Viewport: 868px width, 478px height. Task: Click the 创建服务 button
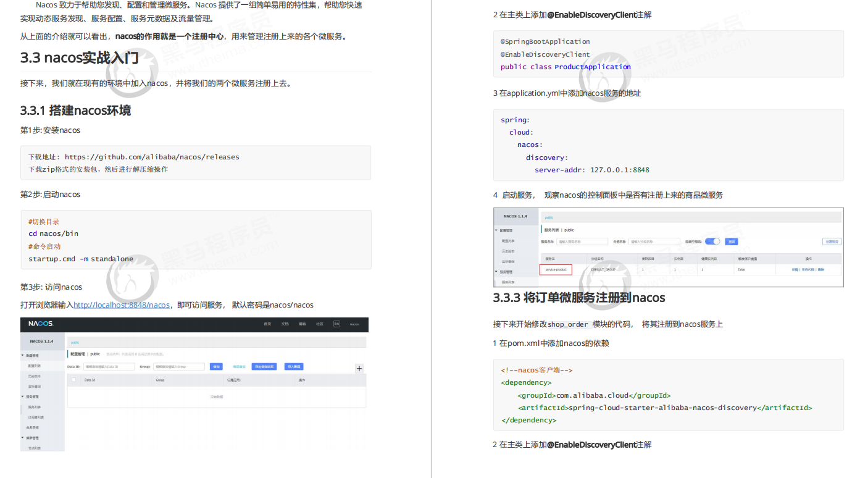pos(832,241)
